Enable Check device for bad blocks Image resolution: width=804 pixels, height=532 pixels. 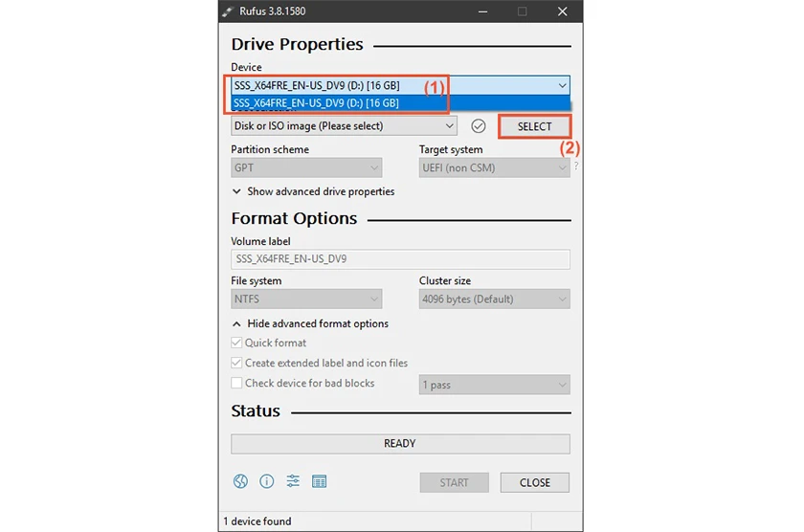click(236, 383)
